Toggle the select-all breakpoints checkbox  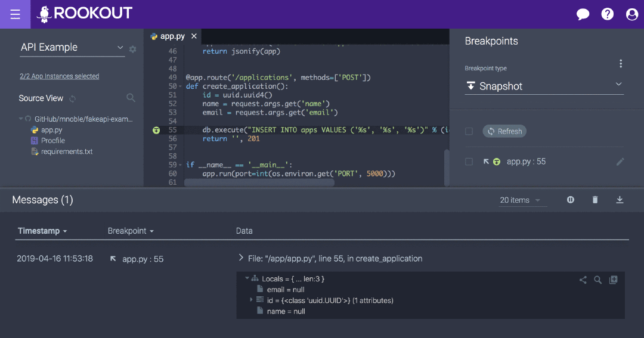coord(469,131)
